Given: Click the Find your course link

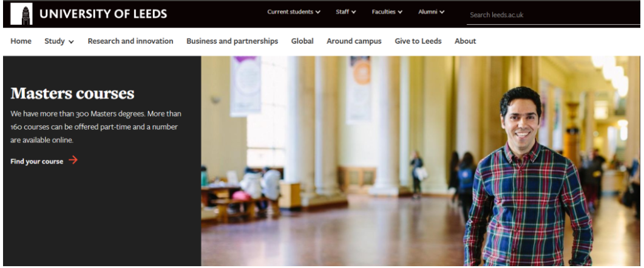Looking at the screenshot, I should click(37, 162).
